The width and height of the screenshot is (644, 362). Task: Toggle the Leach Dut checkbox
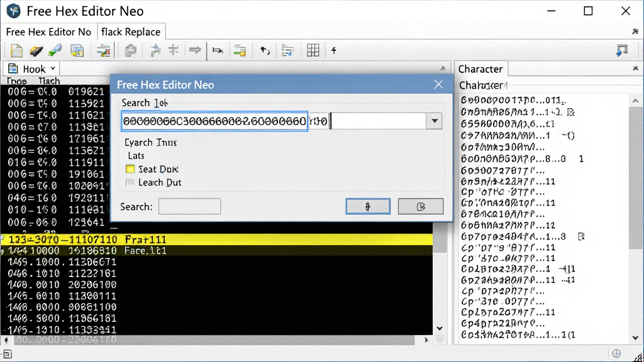click(x=130, y=183)
